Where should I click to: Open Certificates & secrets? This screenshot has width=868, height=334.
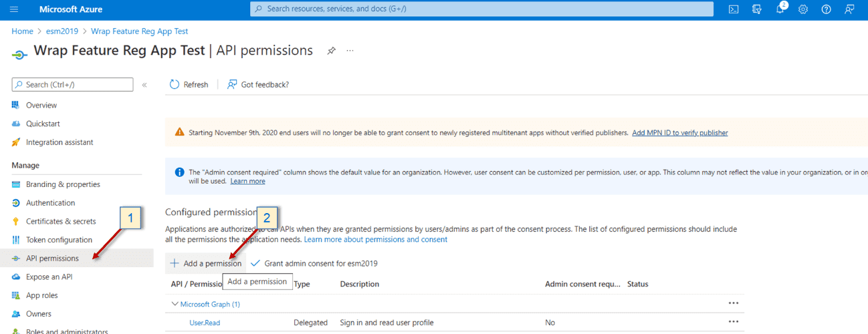[x=61, y=221]
